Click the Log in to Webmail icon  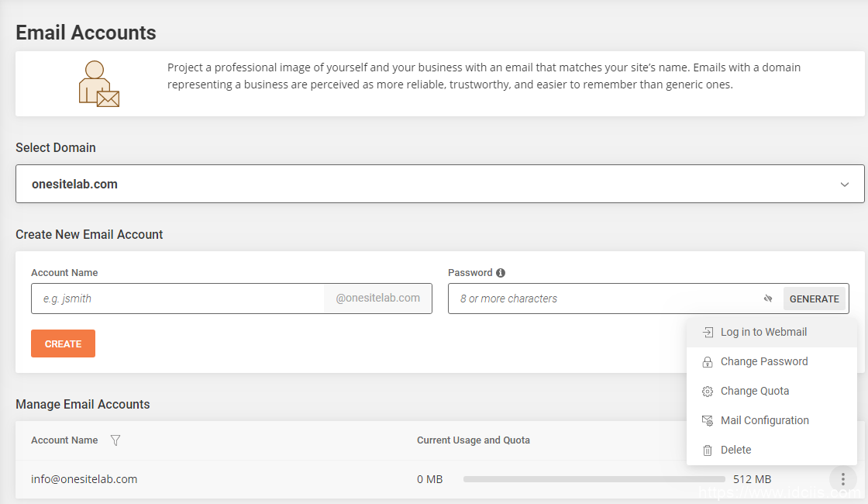pyautogui.click(x=707, y=332)
